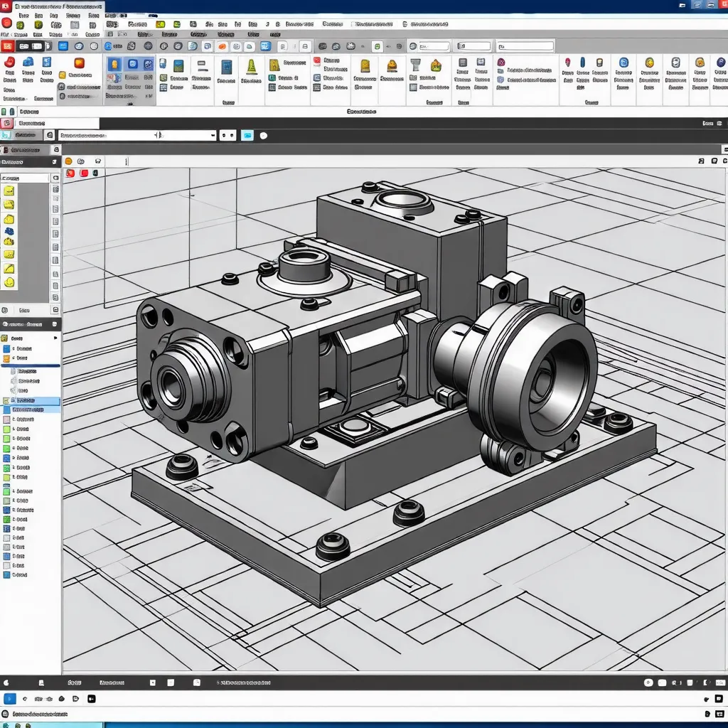728x728 pixels.
Task: Select the white document tab with pink icon
Action: pyautogui.click(x=50, y=123)
